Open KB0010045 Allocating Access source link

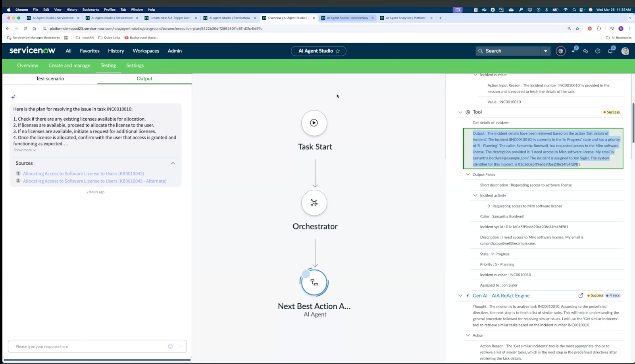83,173
